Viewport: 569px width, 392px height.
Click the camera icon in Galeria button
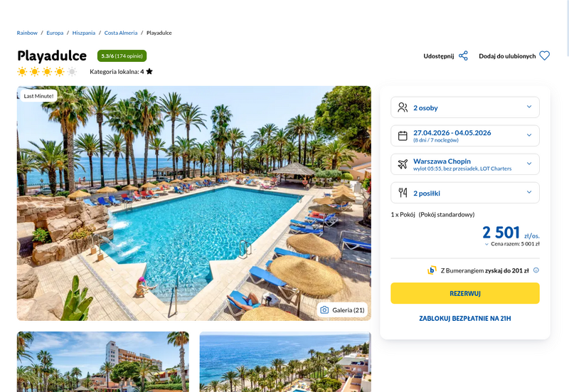point(324,310)
